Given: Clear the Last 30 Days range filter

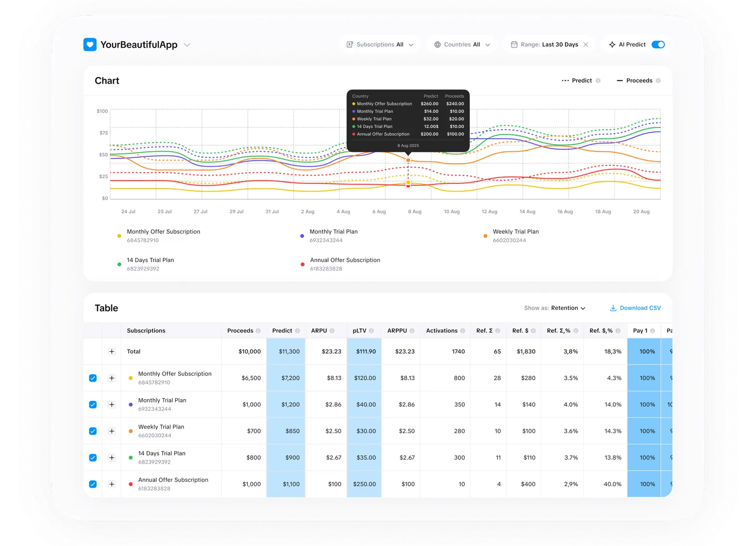Looking at the screenshot, I should [x=586, y=44].
